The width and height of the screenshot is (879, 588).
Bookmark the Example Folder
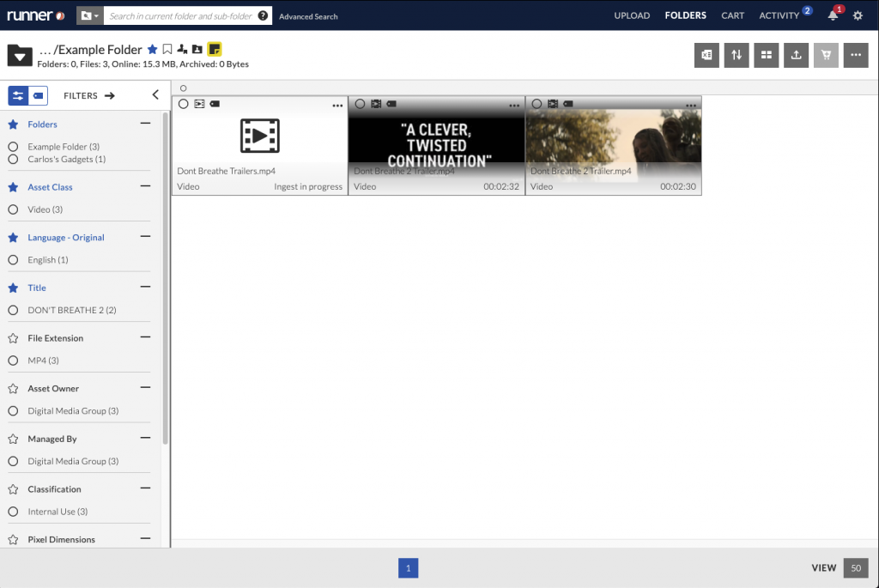point(167,49)
